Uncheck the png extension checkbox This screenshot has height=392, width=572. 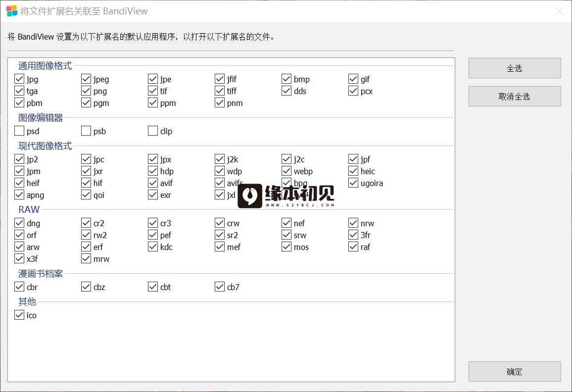click(86, 91)
